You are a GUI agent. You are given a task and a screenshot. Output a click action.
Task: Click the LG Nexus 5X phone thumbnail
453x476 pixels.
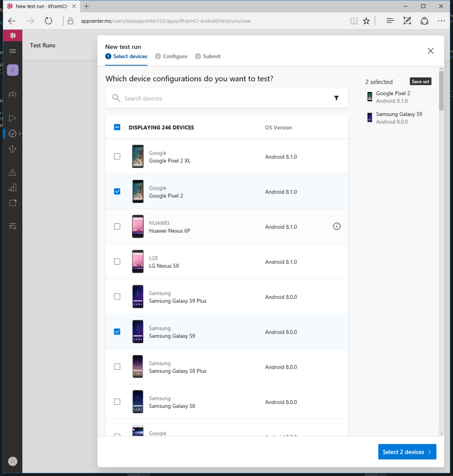tap(138, 261)
